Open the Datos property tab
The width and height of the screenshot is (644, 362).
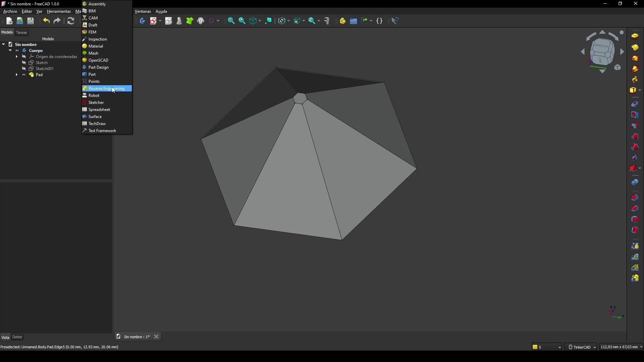tap(17, 337)
